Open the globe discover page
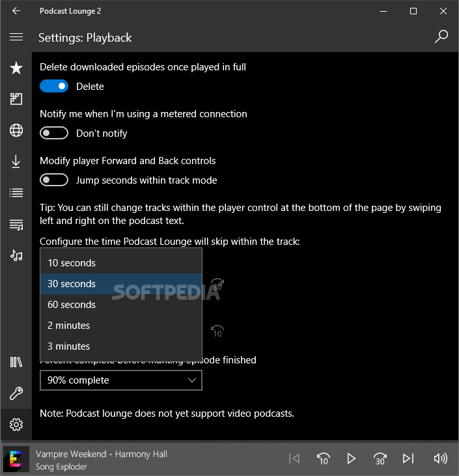Viewport: 459px width, 476px height. pyautogui.click(x=16, y=130)
